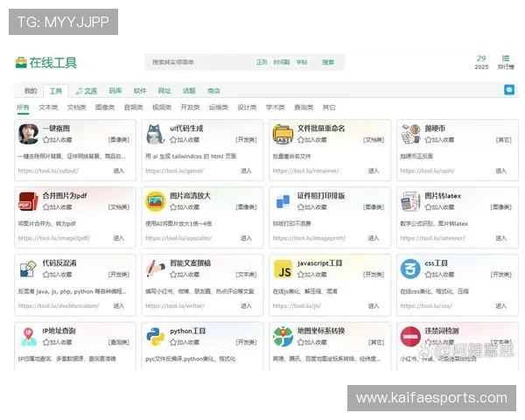The width and height of the screenshot is (525, 420).
Task: Click into the 搜索其实很简单 search field
Action: point(199,62)
